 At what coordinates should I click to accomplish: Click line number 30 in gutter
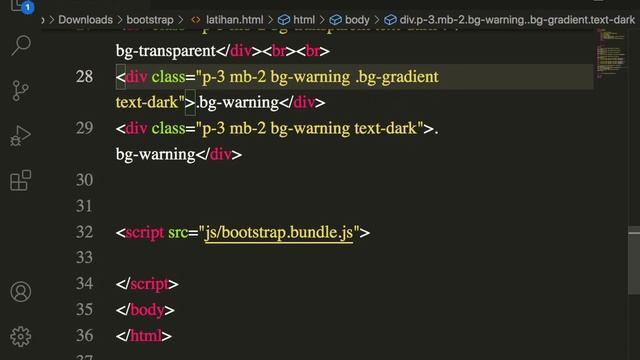[84, 180]
